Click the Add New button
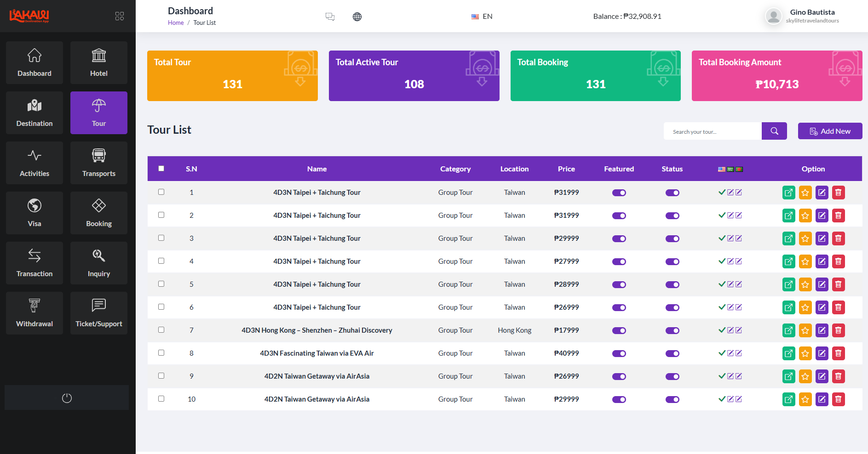This screenshot has height=454, width=868. [x=830, y=131]
